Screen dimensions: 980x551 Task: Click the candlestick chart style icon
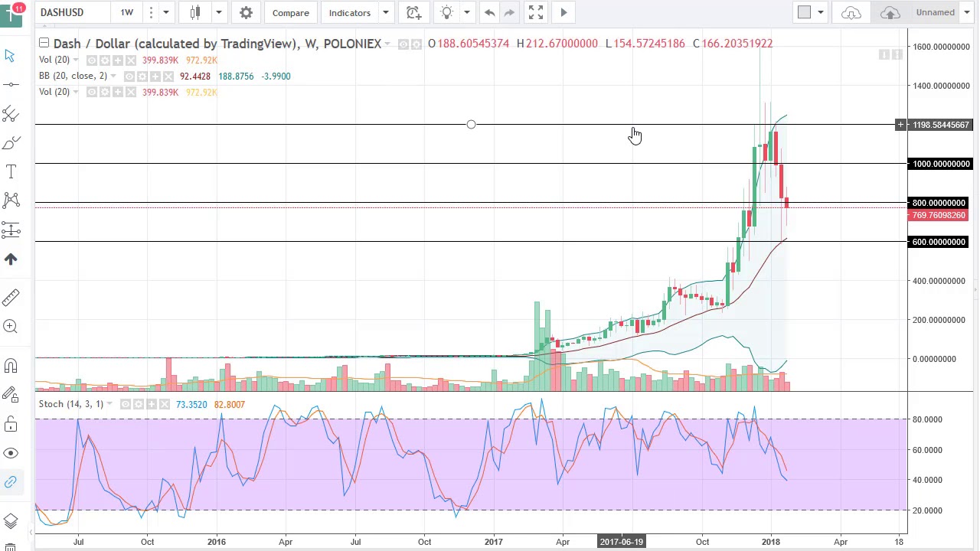[x=195, y=12]
